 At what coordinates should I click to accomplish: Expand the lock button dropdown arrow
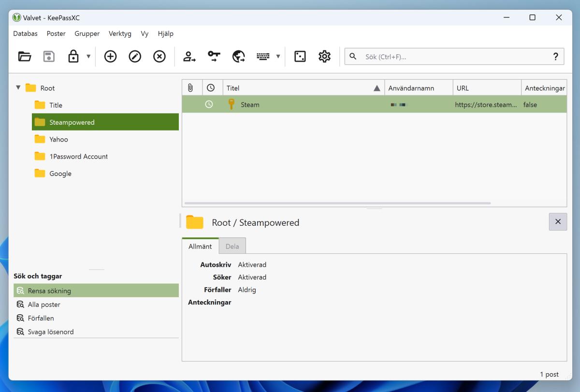pyautogui.click(x=88, y=57)
